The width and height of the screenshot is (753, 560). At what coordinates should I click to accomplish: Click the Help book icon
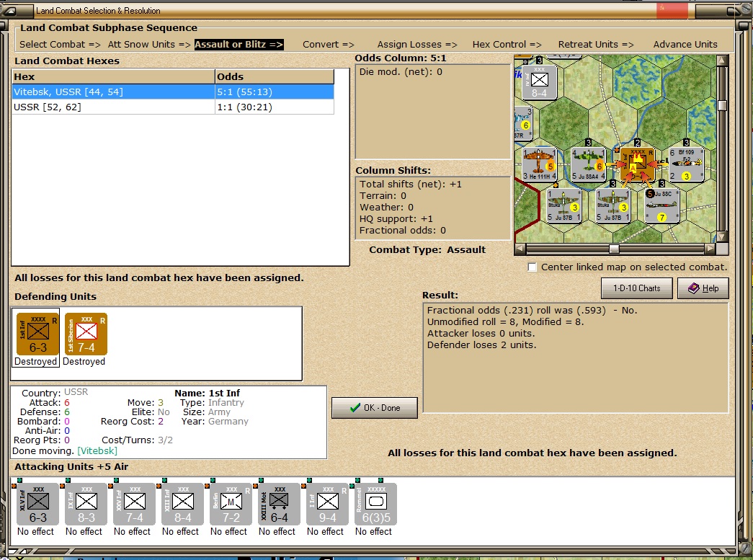tap(693, 288)
